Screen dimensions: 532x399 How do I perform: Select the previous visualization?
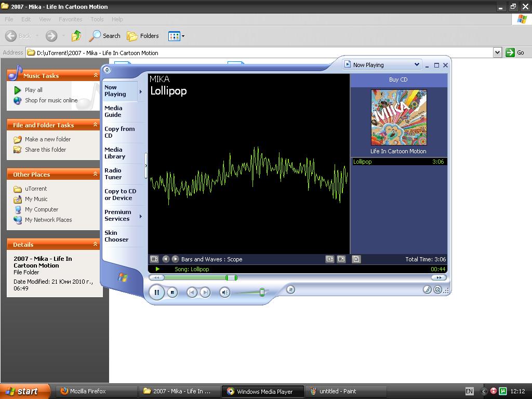166,259
